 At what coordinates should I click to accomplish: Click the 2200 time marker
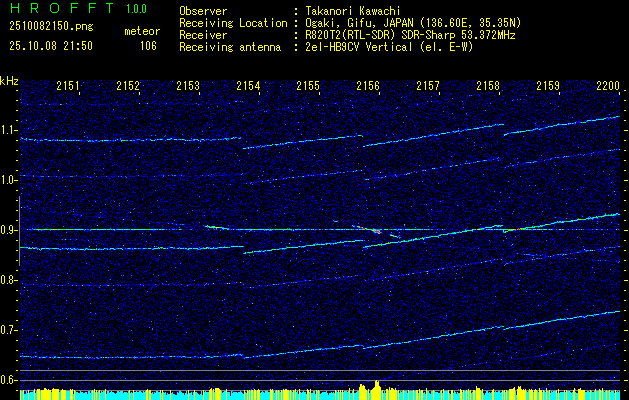[608, 85]
